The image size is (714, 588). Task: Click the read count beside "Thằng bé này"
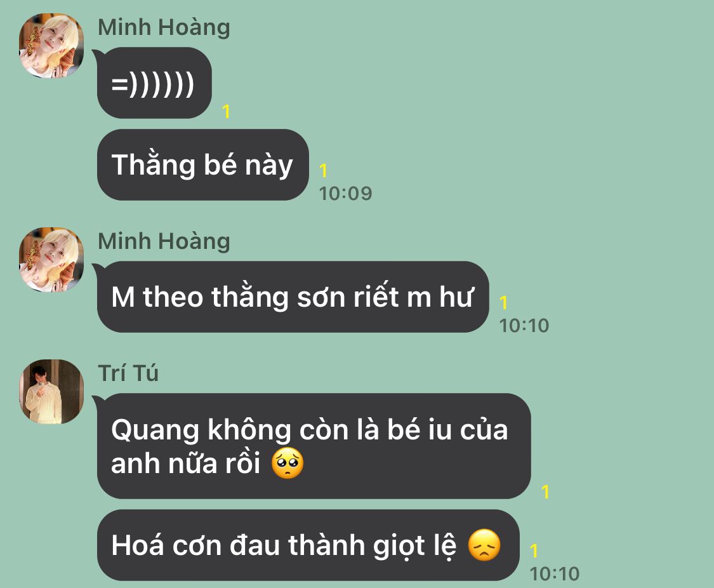[x=323, y=171]
